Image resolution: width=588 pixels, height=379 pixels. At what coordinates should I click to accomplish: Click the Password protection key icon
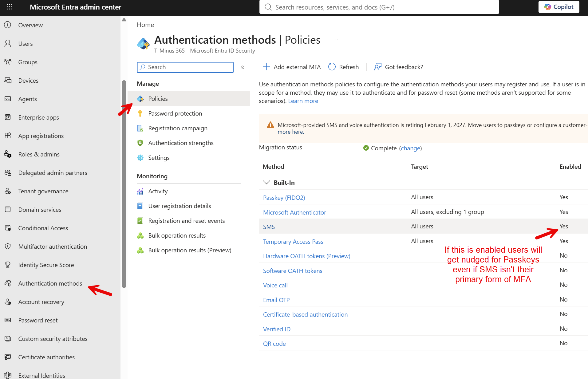click(x=140, y=113)
